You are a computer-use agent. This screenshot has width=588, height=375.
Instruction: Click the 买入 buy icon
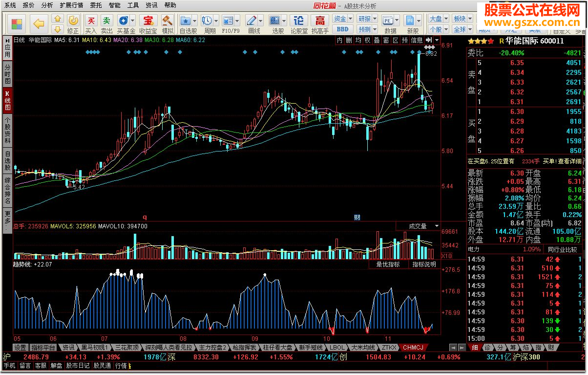click(91, 20)
